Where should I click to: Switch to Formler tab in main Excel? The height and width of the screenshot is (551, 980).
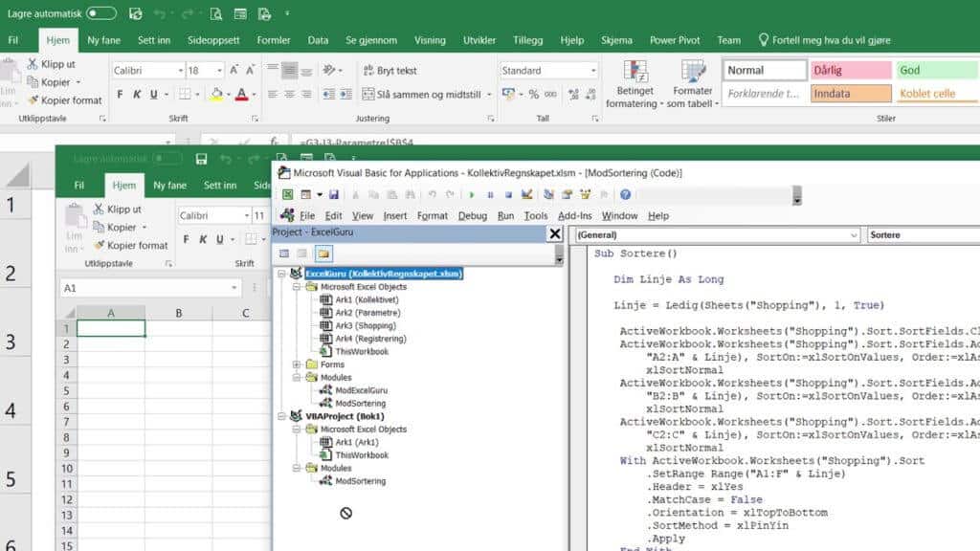[274, 40]
